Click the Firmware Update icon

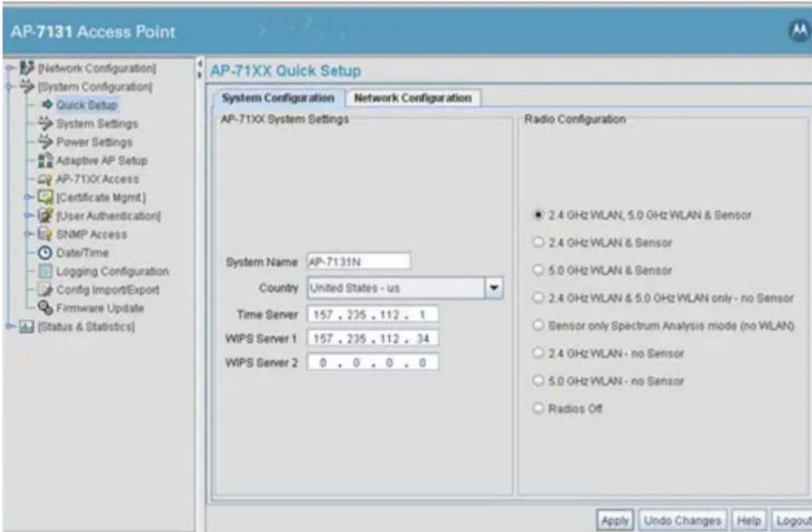(x=47, y=308)
